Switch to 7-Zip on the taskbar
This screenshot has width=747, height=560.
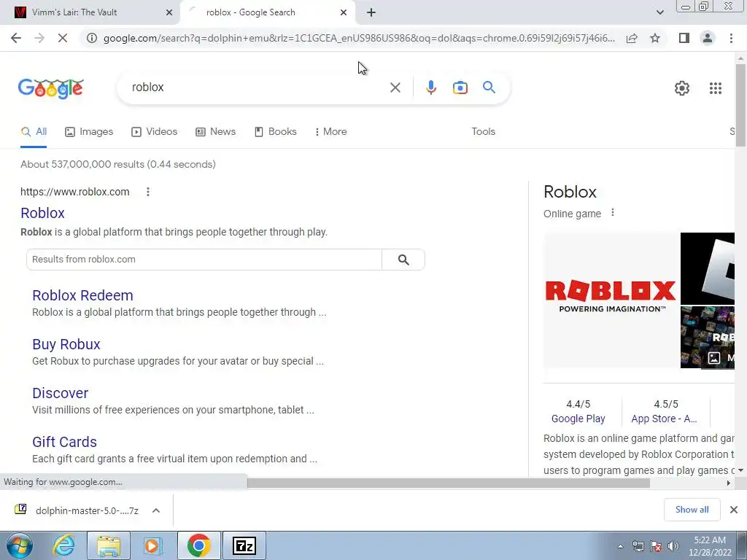[x=244, y=545]
